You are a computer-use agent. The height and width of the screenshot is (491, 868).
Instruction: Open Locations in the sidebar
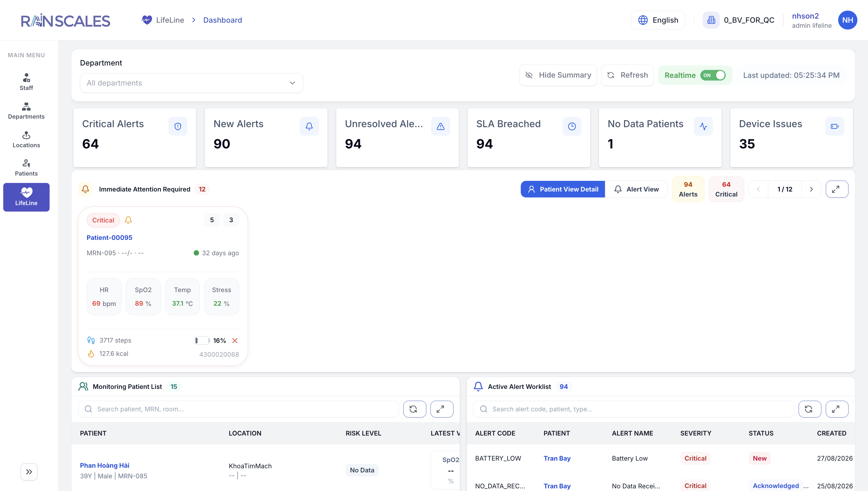coord(26,140)
